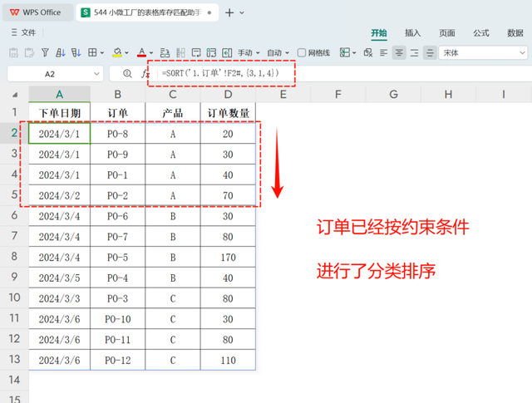
Task: Click the table style icon
Action: click(345, 52)
